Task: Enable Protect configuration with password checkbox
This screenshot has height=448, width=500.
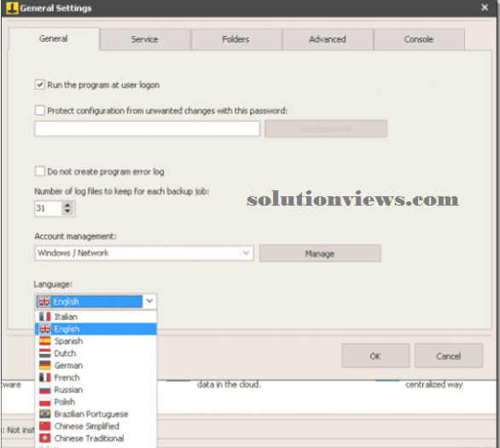Action: click(x=40, y=110)
